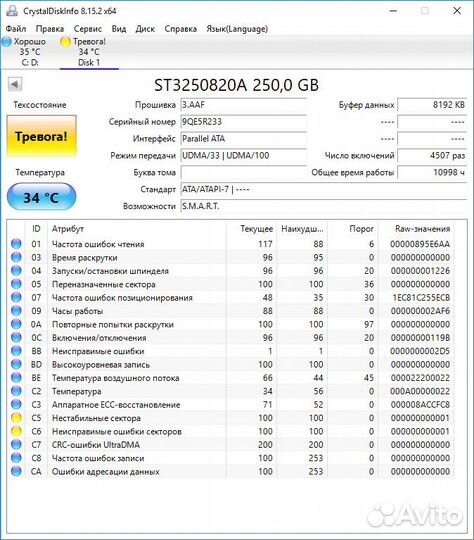Image resolution: width=474 pixels, height=540 pixels.
Task: Click raw value 1EC81C255ECB
Action: [421, 298]
